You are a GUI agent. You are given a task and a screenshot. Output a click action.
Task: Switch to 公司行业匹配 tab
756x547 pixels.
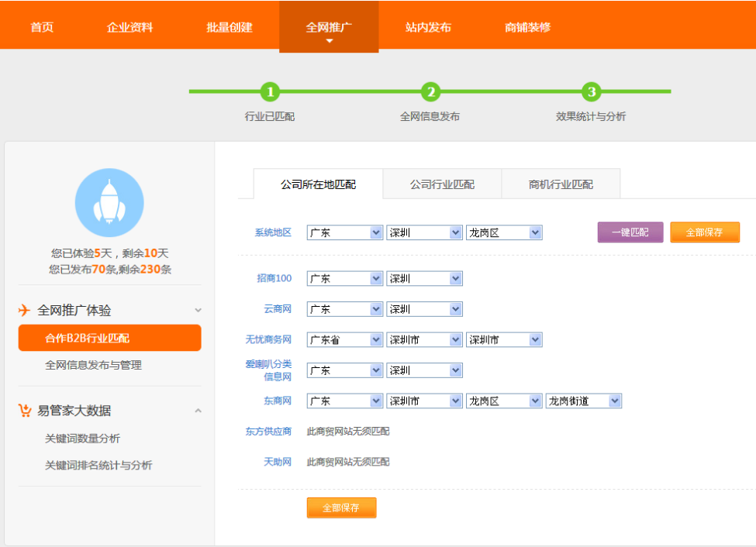pyautogui.click(x=442, y=184)
